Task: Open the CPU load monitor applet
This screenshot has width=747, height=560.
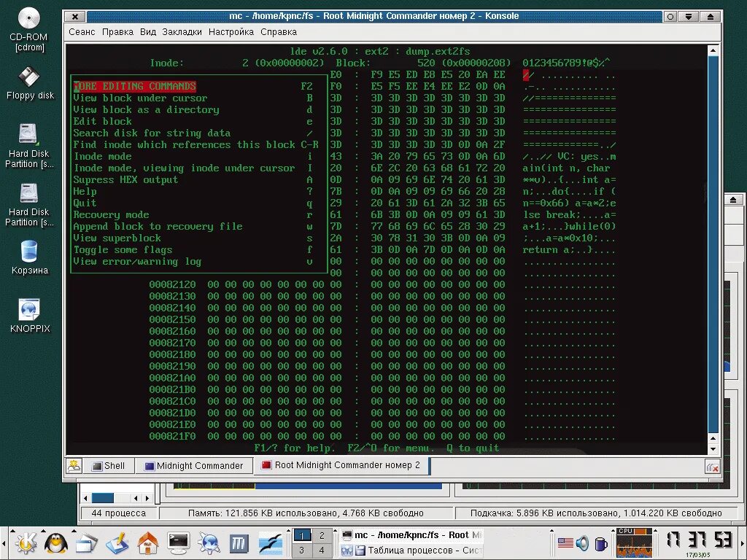Action: (x=634, y=542)
